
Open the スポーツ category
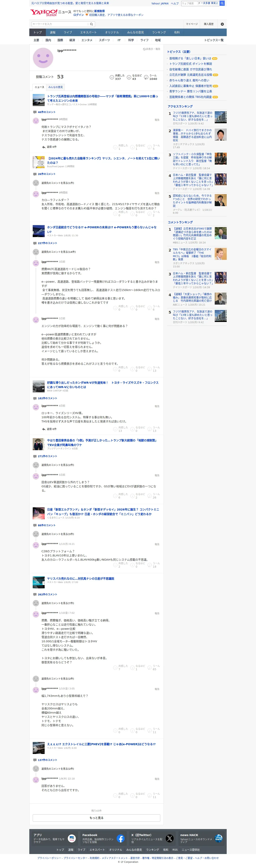click(104, 40)
